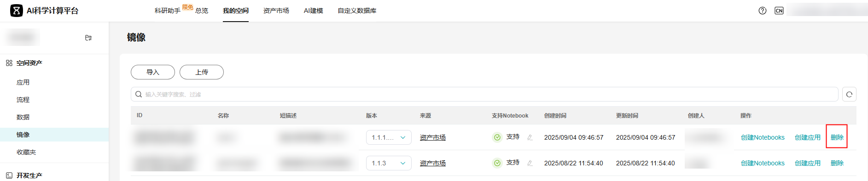Edit Notebook support on the second row
868x181 pixels.
530,163
